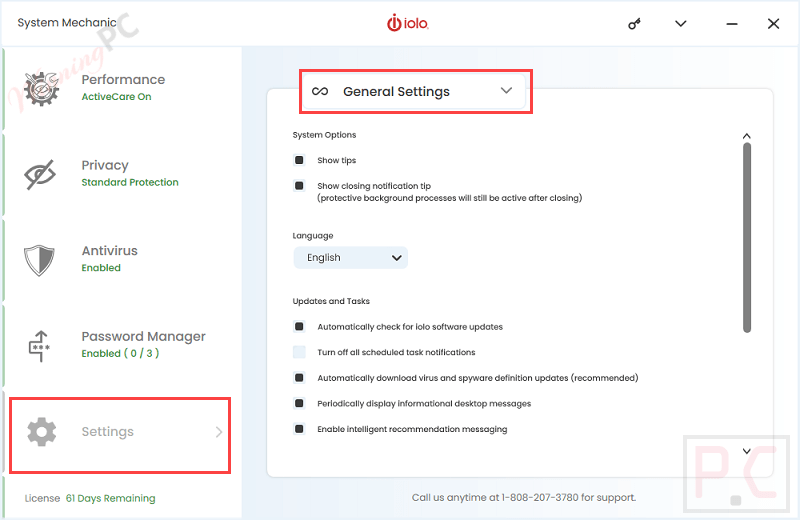Open the Privacy section
This screenshot has height=520, width=800.
click(122, 174)
